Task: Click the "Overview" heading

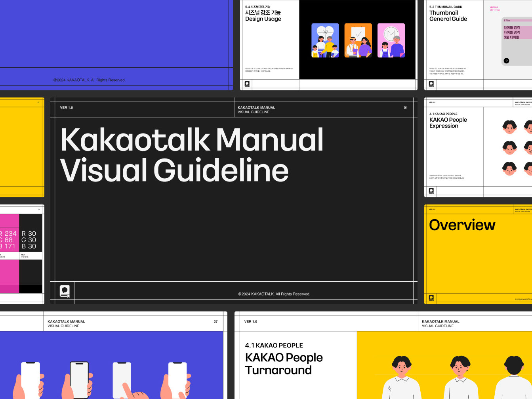Action: [x=462, y=225]
